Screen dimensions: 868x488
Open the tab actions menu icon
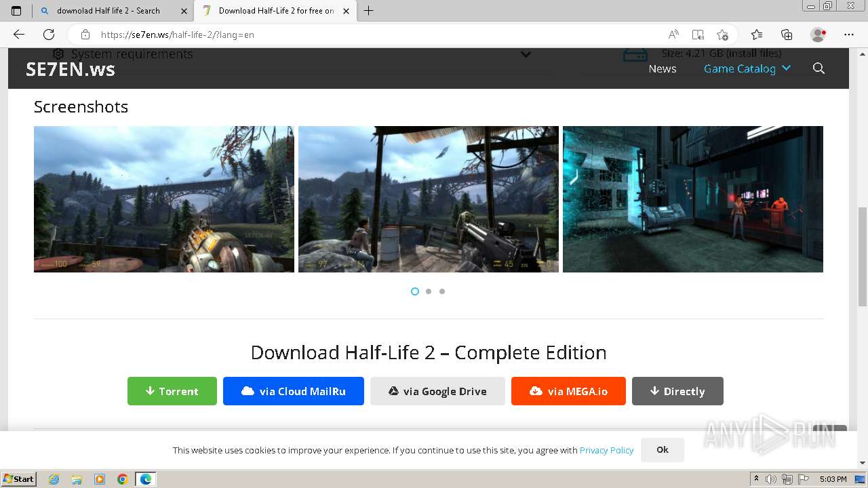[16, 11]
